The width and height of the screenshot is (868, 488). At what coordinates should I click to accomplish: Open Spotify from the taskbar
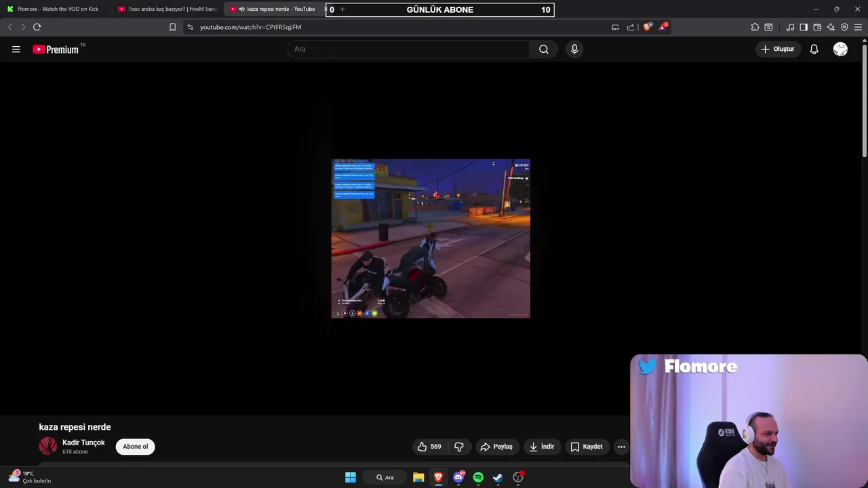(478, 477)
